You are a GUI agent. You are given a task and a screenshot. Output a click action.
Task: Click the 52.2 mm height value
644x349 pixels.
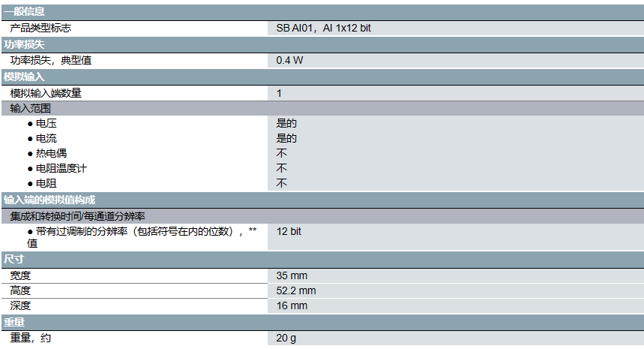pyautogui.click(x=296, y=290)
